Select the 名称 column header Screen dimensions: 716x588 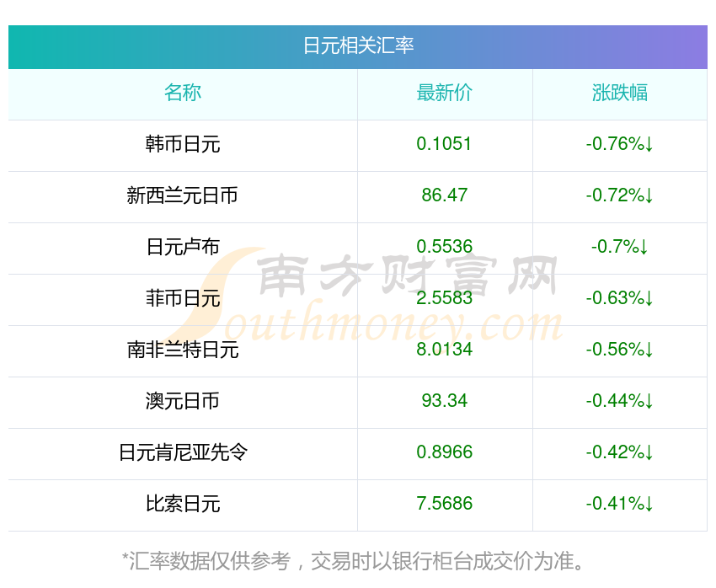pos(183,93)
